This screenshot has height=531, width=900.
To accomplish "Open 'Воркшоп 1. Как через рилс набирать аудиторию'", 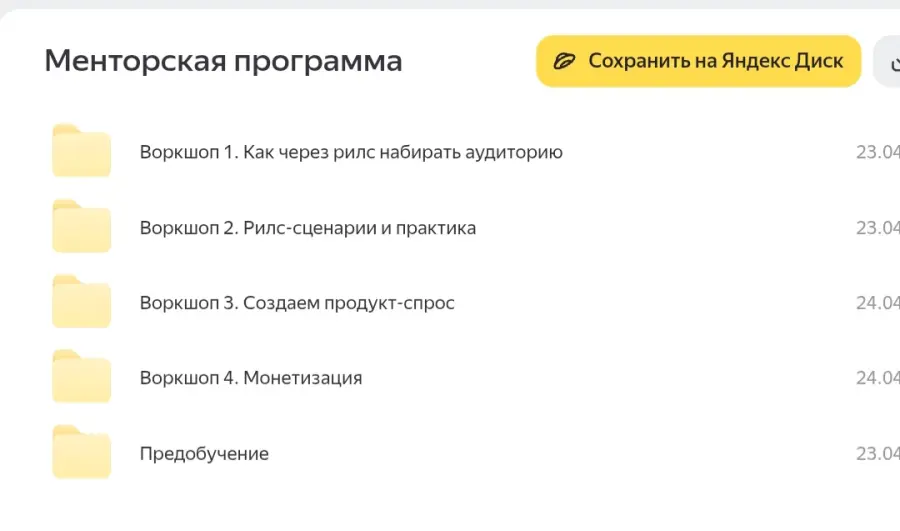I will pos(351,153).
